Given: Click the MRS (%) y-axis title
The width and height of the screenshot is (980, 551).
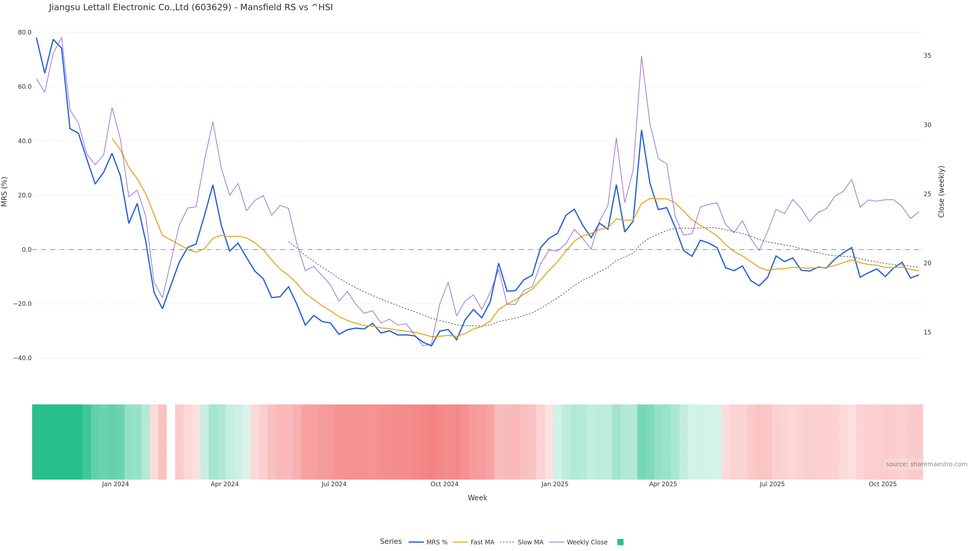Looking at the screenshot, I should (5, 192).
